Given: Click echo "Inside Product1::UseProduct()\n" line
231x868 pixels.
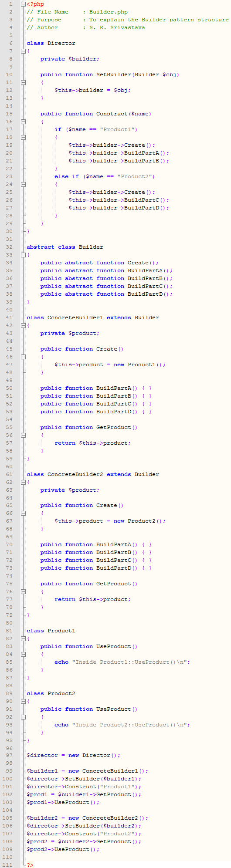Looking at the screenshot, I should [x=122, y=662].
